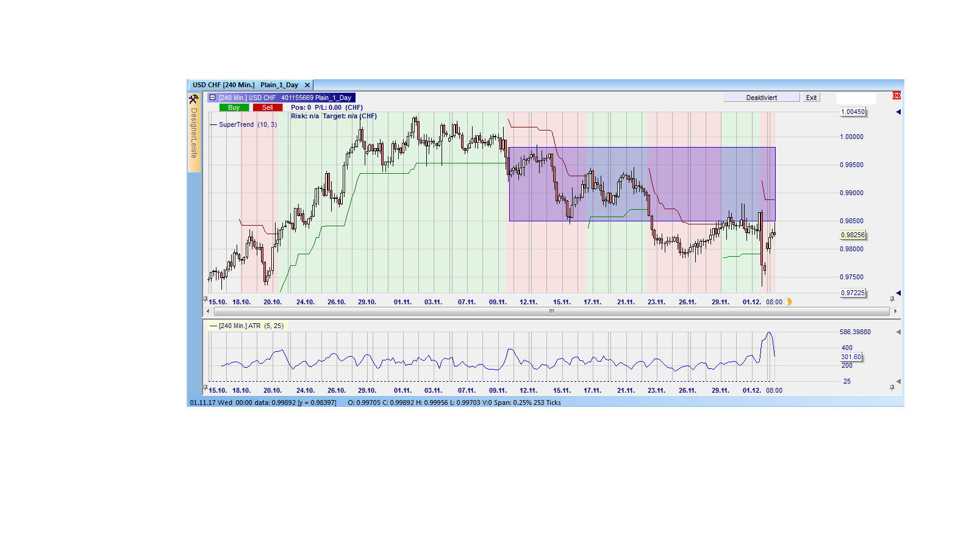Click the 0.98256 current price label
This screenshot has width=980, height=533.
[853, 235]
